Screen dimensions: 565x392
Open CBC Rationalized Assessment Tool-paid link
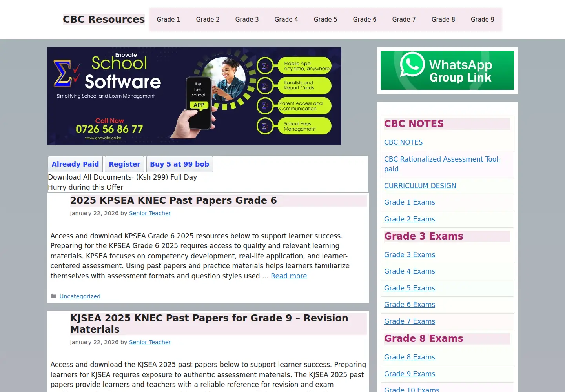[x=442, y=164]
